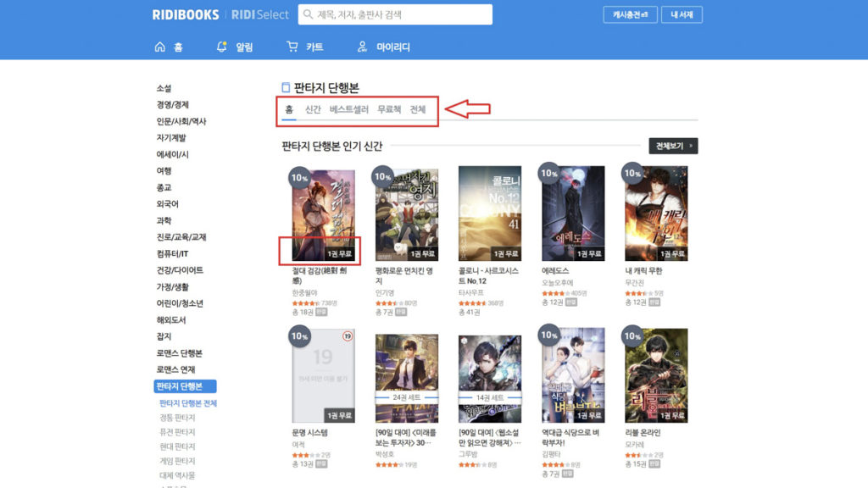Open the 평화로운 먼치킨 영지 book cover
Viewport: 868px width, 488px height.
(406, 214)
